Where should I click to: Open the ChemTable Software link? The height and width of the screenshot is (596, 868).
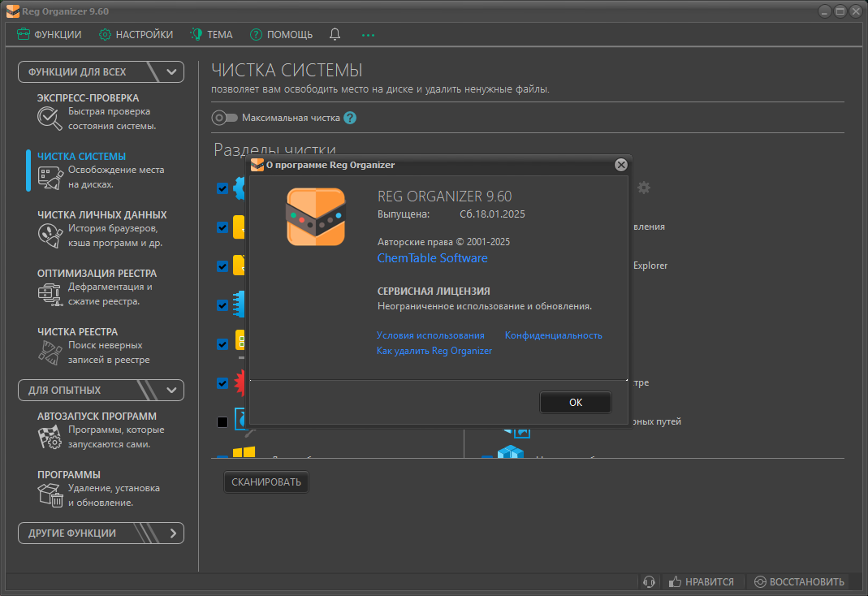click(x=432, y=258)
